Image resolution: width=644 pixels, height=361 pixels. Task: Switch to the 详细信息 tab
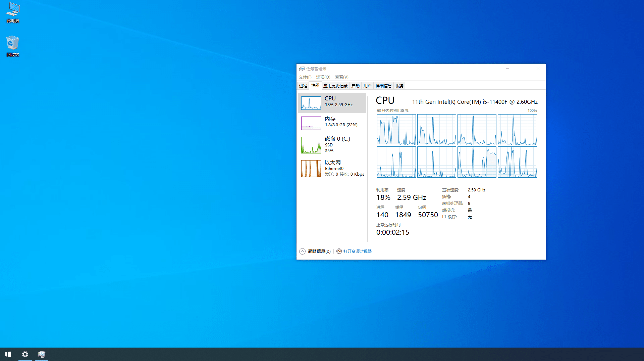tap(384, 86)
